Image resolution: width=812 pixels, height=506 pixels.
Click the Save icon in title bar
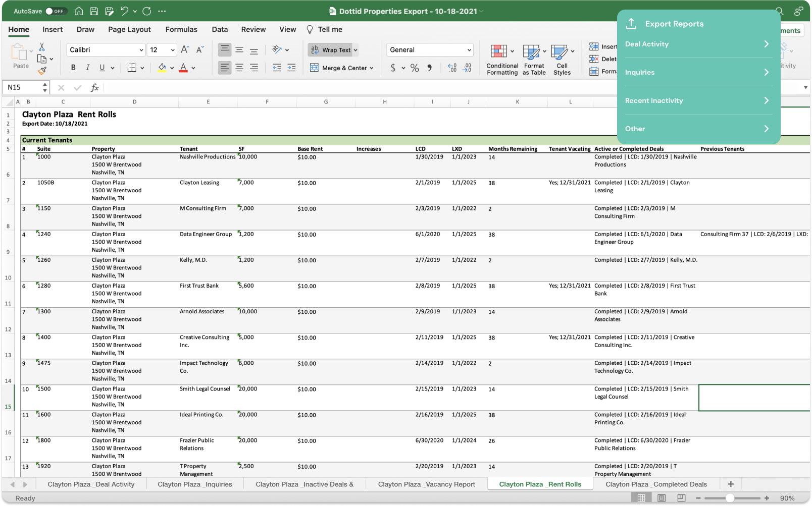(x=94, y=11)
